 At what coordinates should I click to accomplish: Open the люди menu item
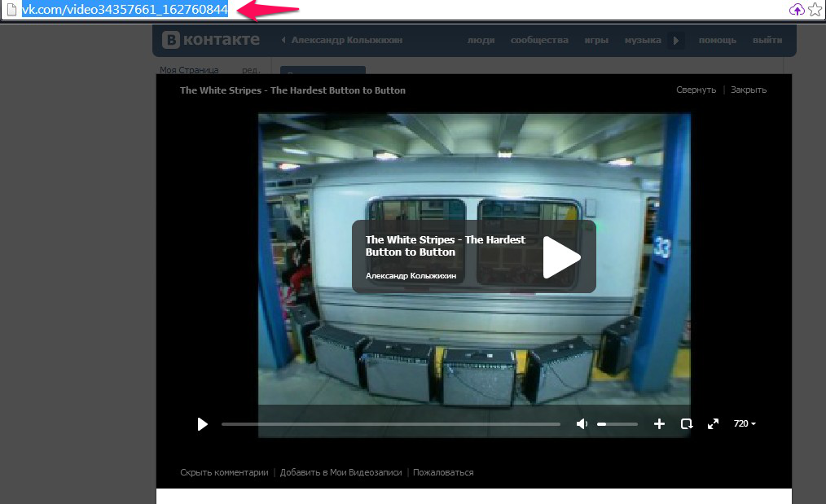coord(481,40)
